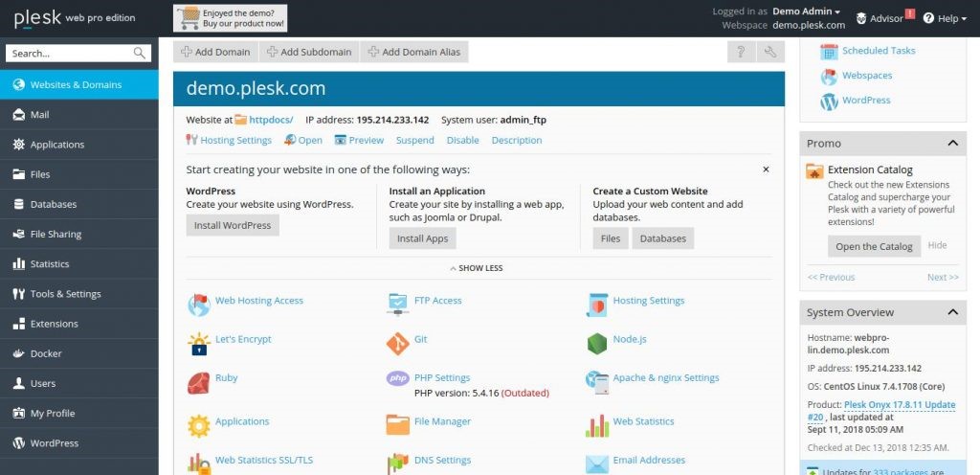Open the DNS Settings flags icon
The image size is (980, 475).
click(x=397, y=464)
